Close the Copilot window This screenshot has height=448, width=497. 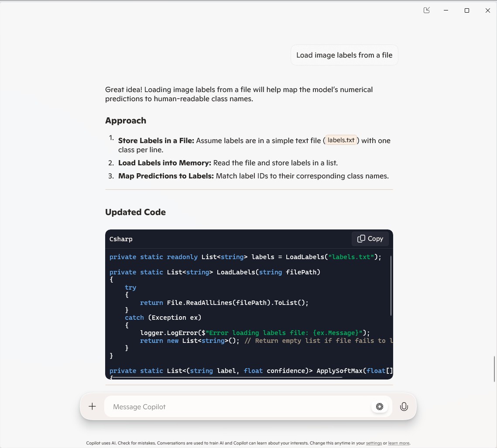click(x=487, y=10)
